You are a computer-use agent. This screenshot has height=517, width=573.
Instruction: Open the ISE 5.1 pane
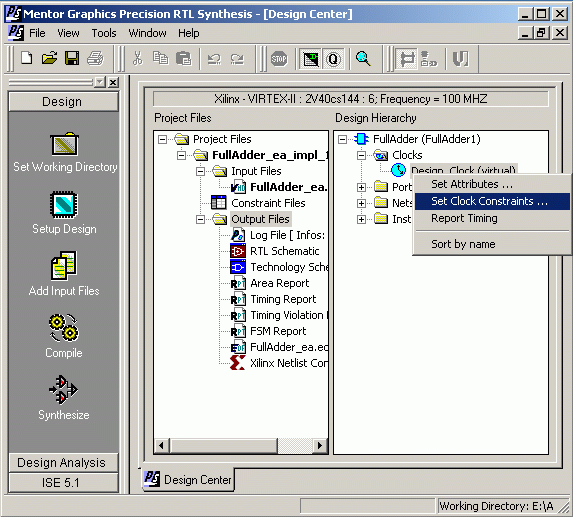[63, 483]
